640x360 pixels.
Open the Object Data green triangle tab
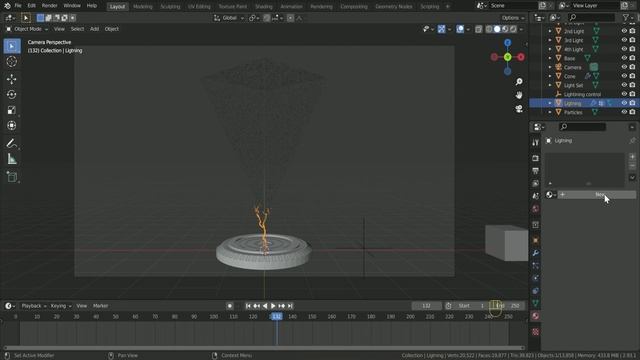coord(536,303)
